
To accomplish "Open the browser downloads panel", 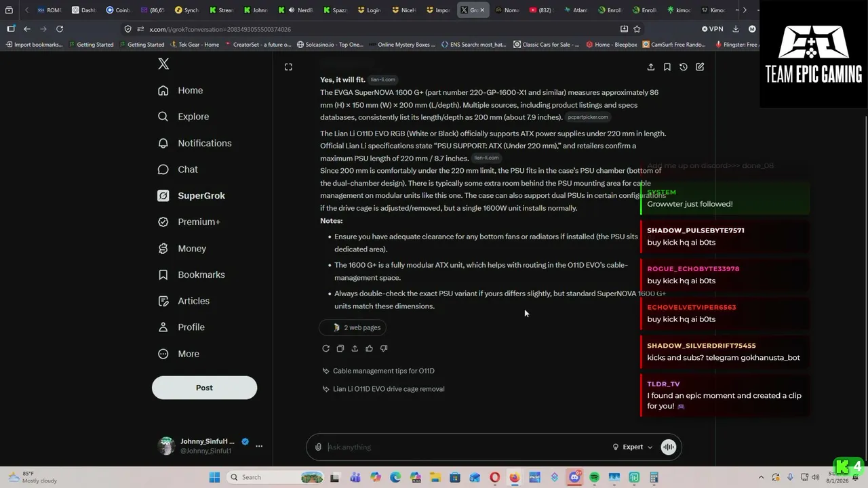I will pyautogui.click(x=735, y=29).
